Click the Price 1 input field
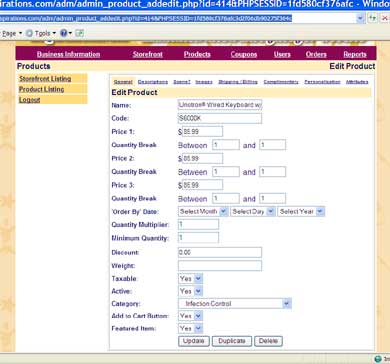 (x=202, y=131)
